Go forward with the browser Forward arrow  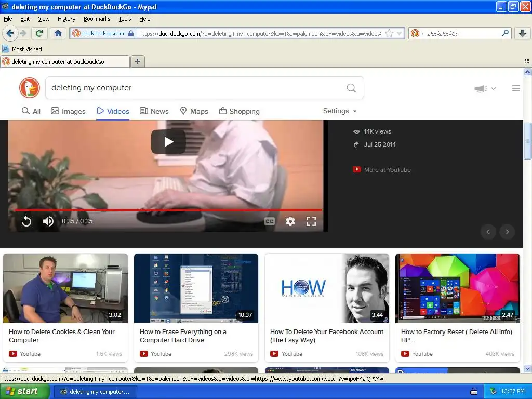(23, 33)
